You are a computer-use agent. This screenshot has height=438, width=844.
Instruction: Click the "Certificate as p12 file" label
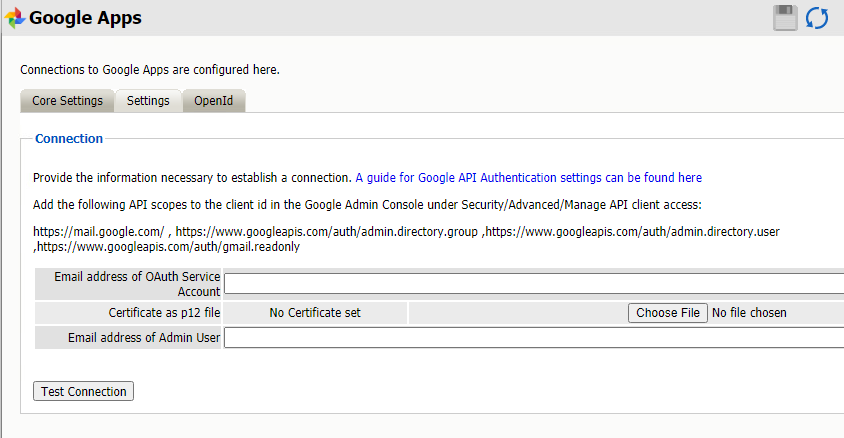pyautogui.click(x=164, y=313)
